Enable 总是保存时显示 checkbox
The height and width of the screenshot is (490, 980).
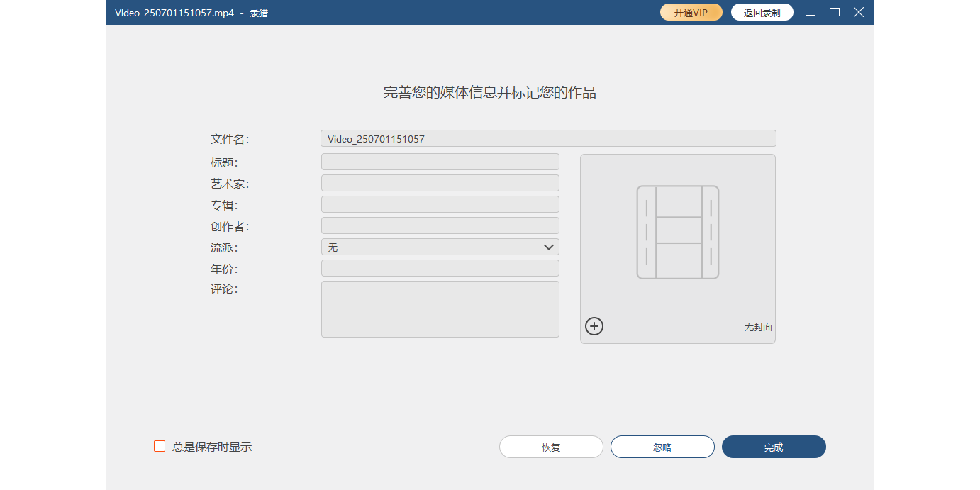coord(160,446)
